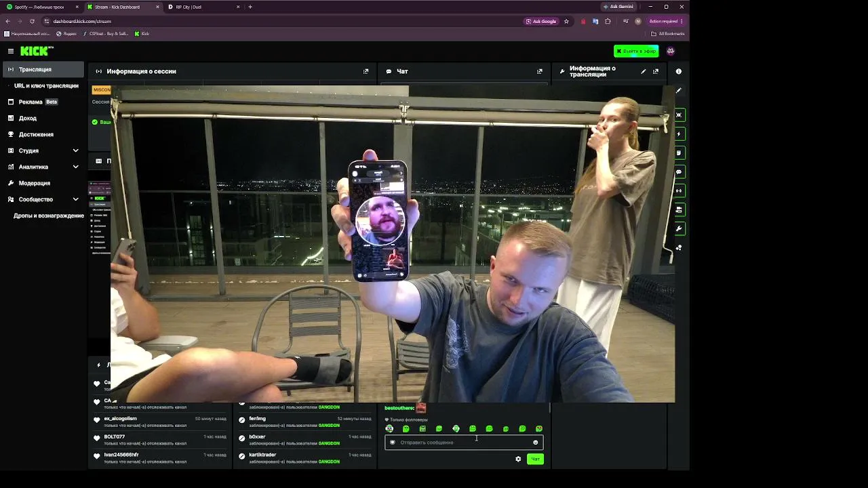This screenshot has height=488, width=868.
Task: Open the Kick bookmark in bookmarks bar
Action: (142, 34)
